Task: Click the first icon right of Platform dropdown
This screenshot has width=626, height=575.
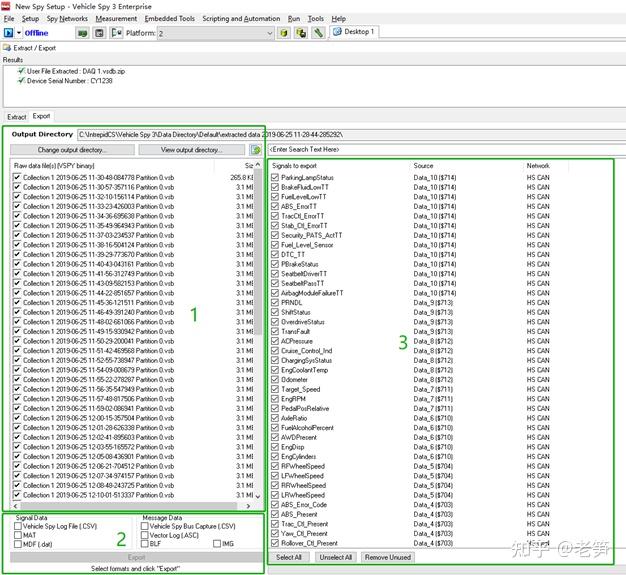Action: (282, 33)
